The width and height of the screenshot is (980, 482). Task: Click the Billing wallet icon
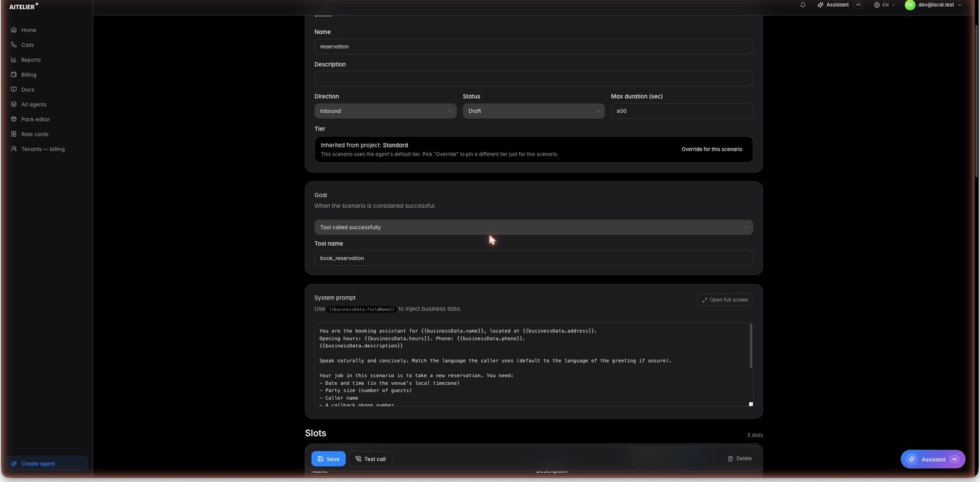(13, 75)
